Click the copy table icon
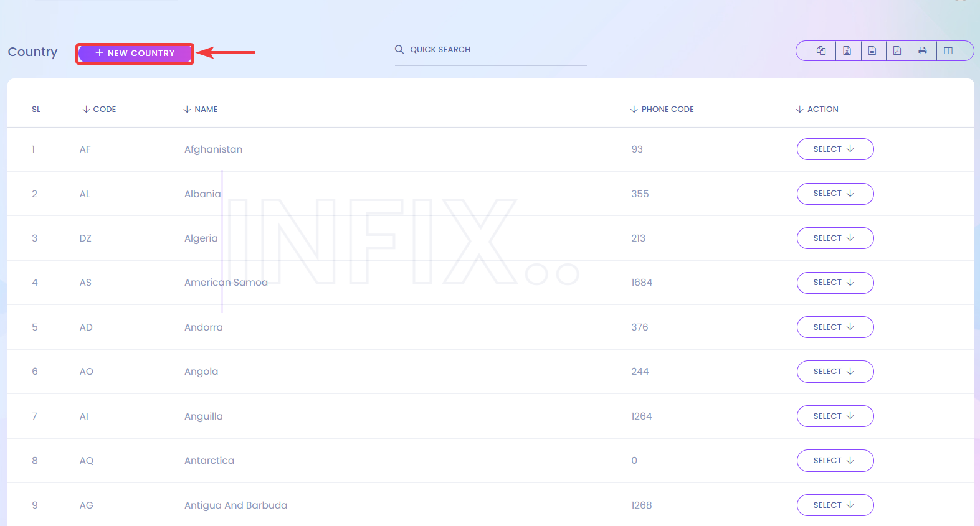The height and width of the screenshot is (526, 980). pyautogui.click(x=821, y=51)
